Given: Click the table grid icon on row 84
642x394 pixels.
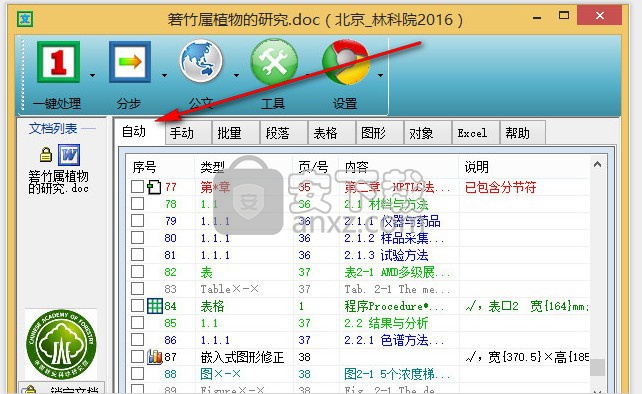Looking at the screenshot, I should (x=155, y=306).
